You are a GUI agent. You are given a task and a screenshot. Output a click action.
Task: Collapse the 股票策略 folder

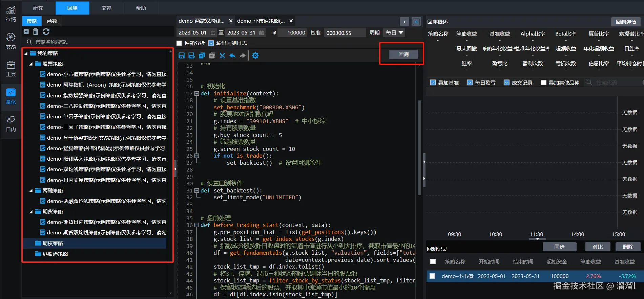coord(31,64)
